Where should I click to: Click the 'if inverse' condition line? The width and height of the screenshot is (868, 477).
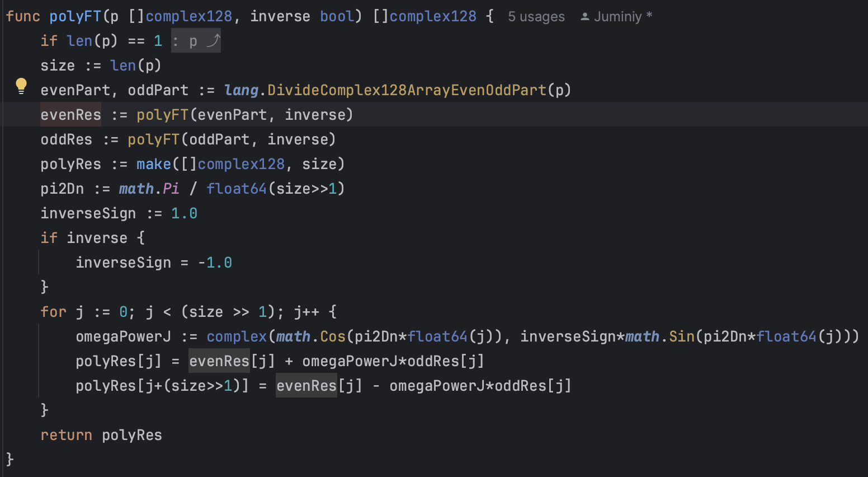(x=93, y=238)
